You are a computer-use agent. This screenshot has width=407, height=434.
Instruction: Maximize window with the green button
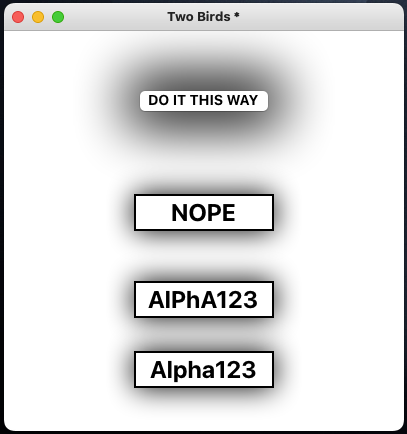point(58,17)
